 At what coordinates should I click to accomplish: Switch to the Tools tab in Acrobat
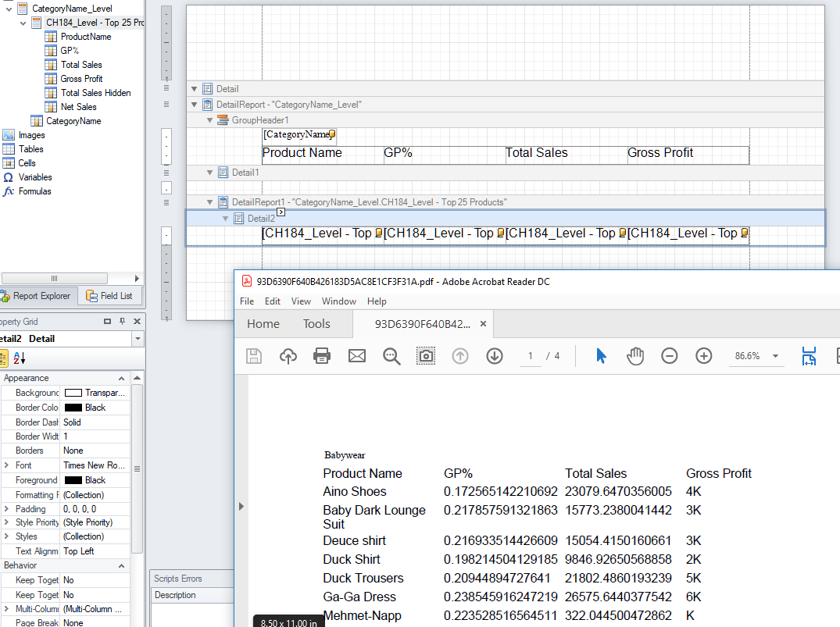coord(316,323)
